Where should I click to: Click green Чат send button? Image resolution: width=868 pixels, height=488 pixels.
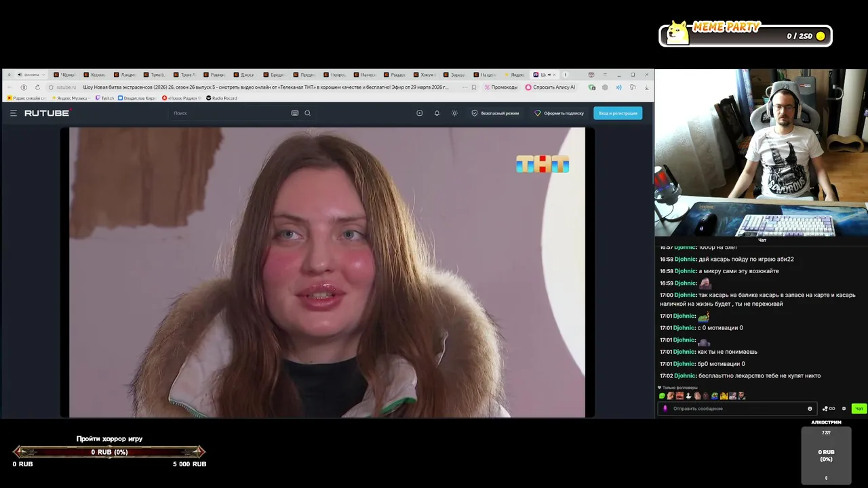(x=859, y=409)
